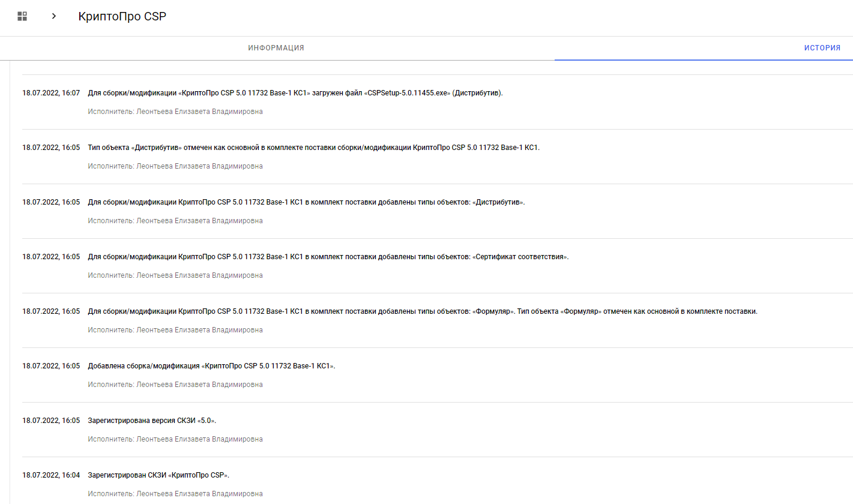
Task: Click timestamp of Зарегистрирована версия СКЗИ entry
Action: click(x=51, y=421)
